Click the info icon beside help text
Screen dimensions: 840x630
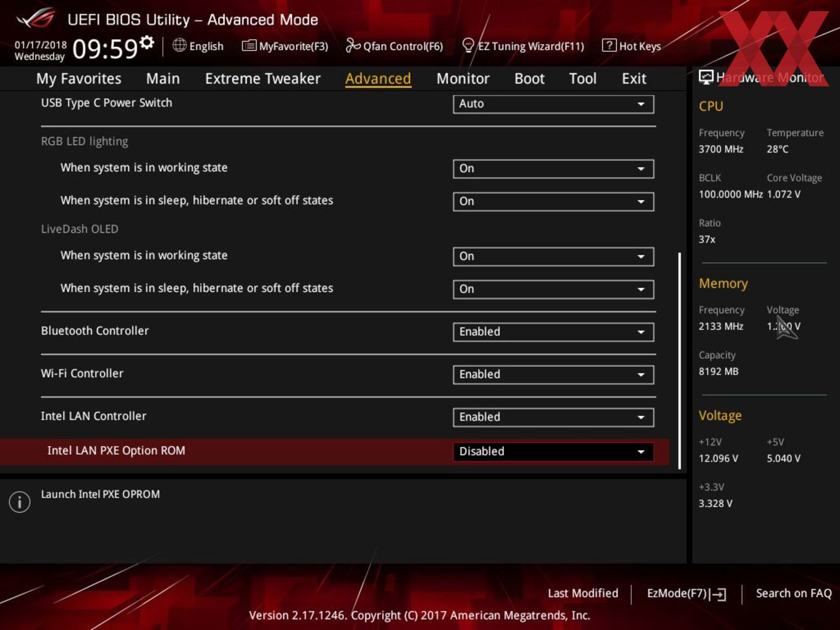(20, 502)
